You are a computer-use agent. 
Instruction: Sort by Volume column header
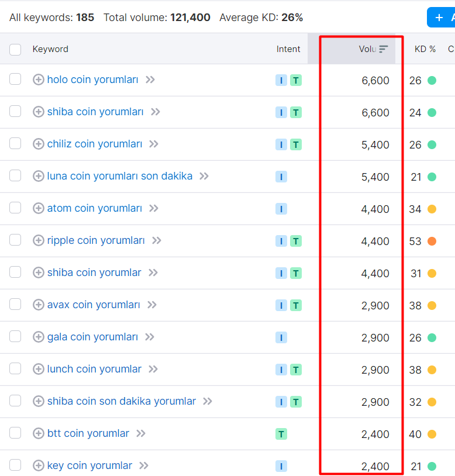coord(367,49)
